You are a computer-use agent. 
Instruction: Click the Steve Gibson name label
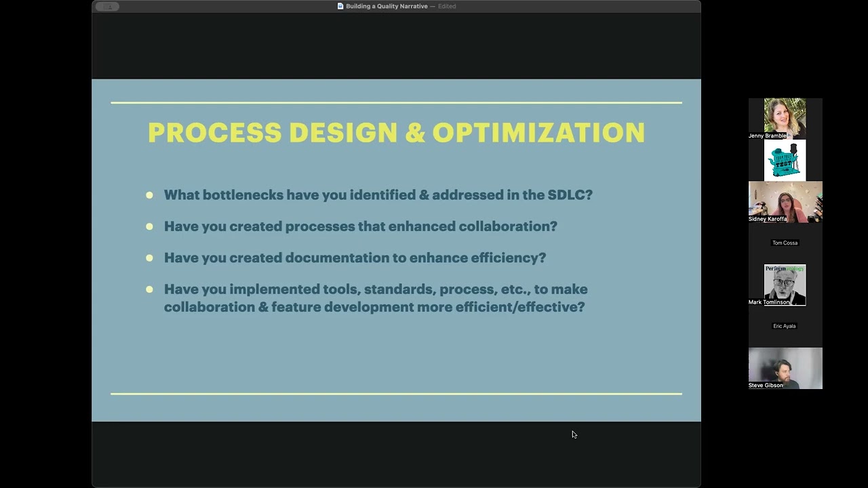click(x=766, y=385)
